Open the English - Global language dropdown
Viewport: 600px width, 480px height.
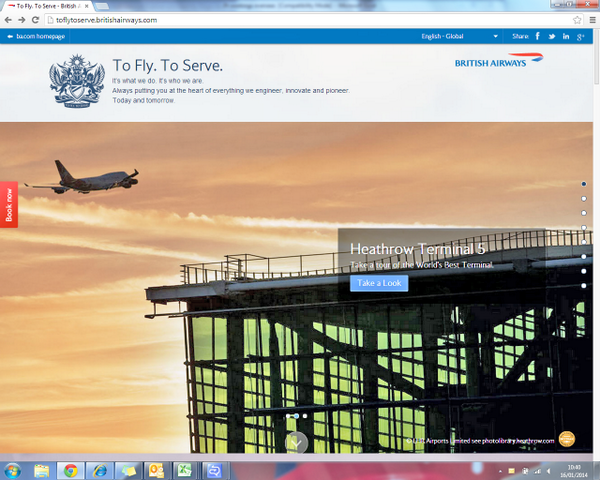click(459, 36)
